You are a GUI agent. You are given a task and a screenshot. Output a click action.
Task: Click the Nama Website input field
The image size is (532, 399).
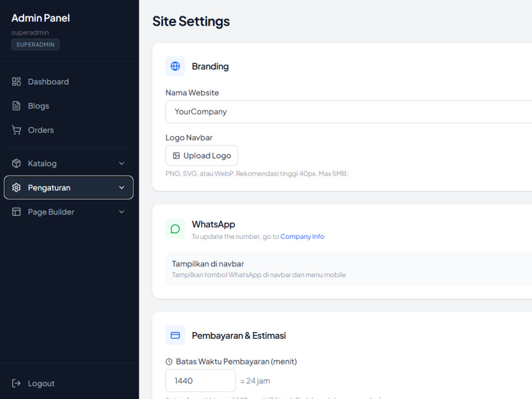click(x=348, y=112)
